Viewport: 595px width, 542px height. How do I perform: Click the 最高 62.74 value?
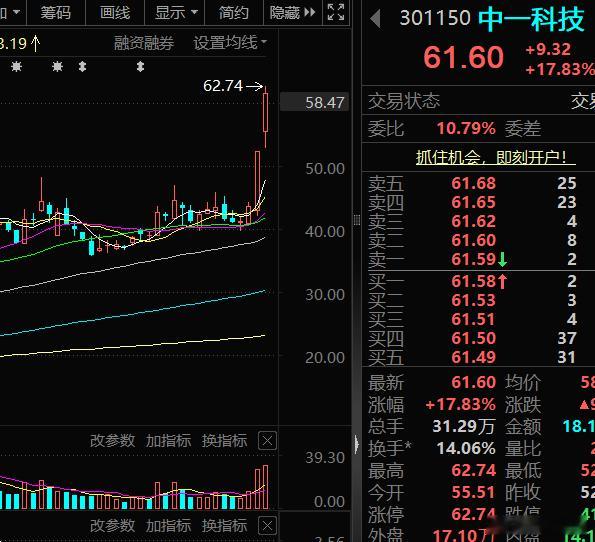[x=473, y=471]
